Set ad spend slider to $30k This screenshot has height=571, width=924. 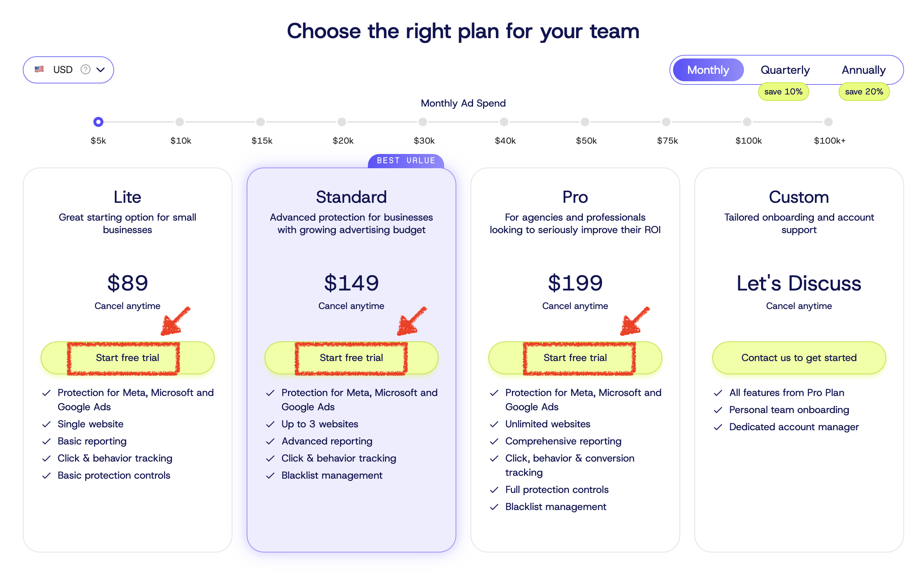(x=422, y=122)
